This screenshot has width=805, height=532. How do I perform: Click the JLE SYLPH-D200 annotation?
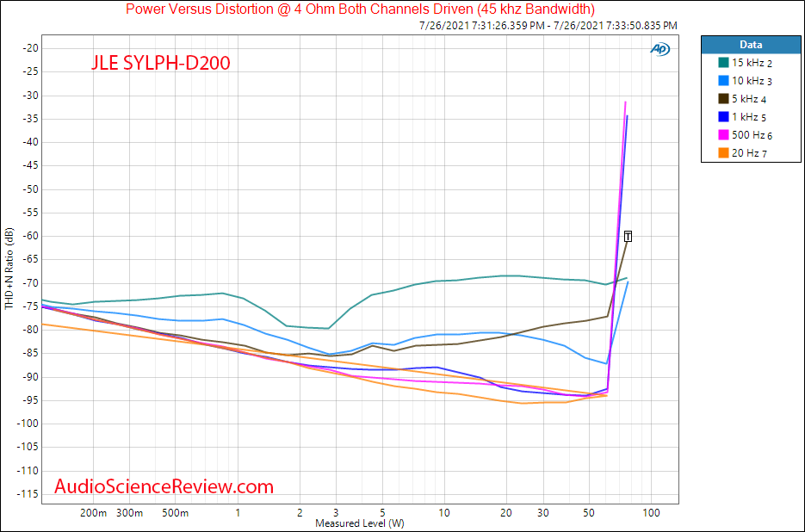[x=161, y=63]
